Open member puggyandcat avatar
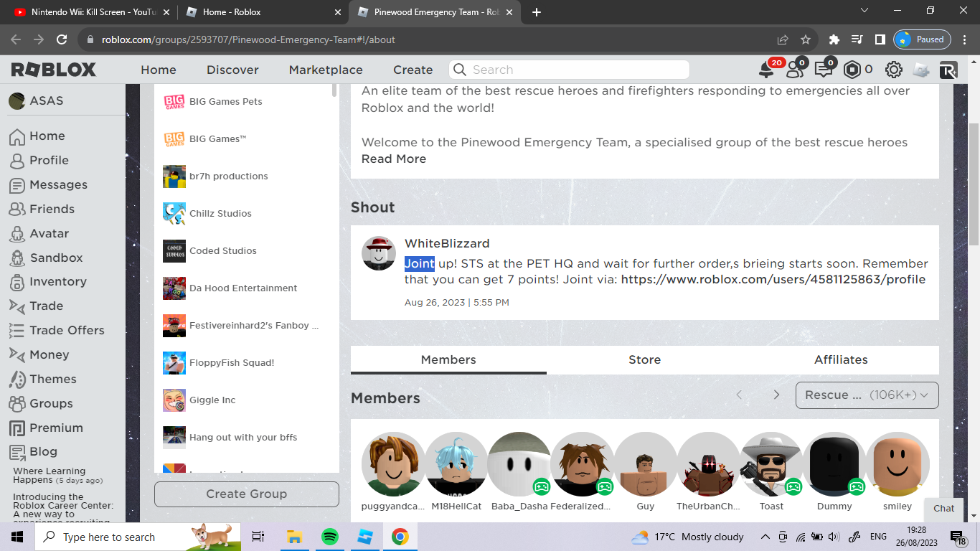 (393, 464)
